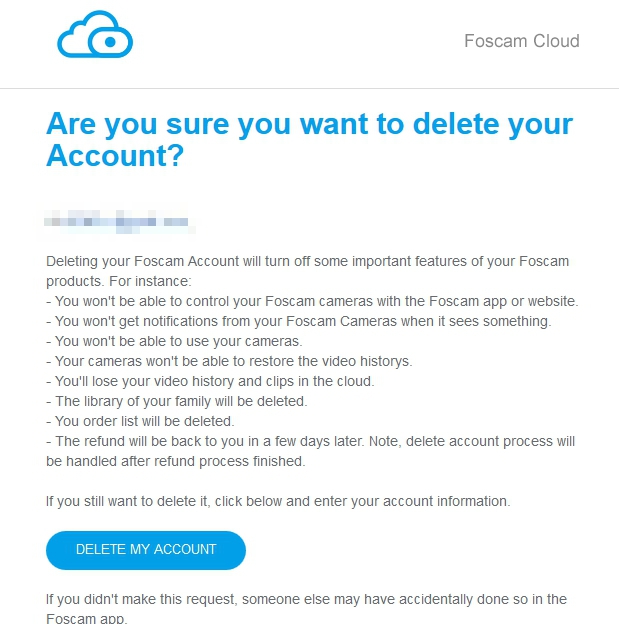This screenshot has width=619, height=624.
Task: Click the Foscam cloud camera logo
Action: 95,35
